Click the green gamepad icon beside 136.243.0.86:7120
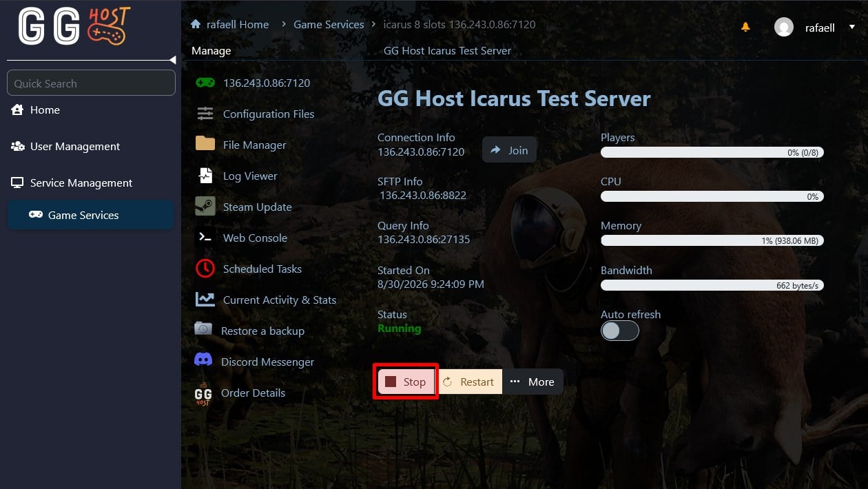This screenshot has height=489, width=868. click(205, 83)
